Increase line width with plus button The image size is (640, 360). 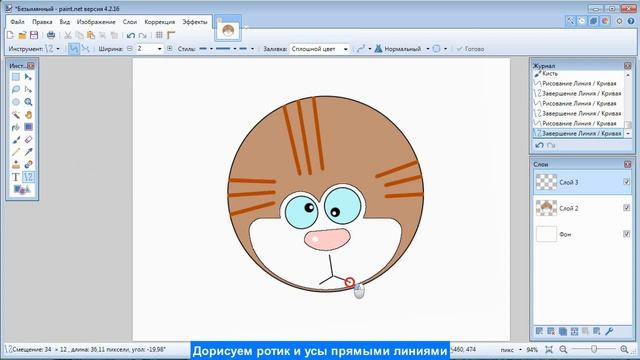point(170,49)
